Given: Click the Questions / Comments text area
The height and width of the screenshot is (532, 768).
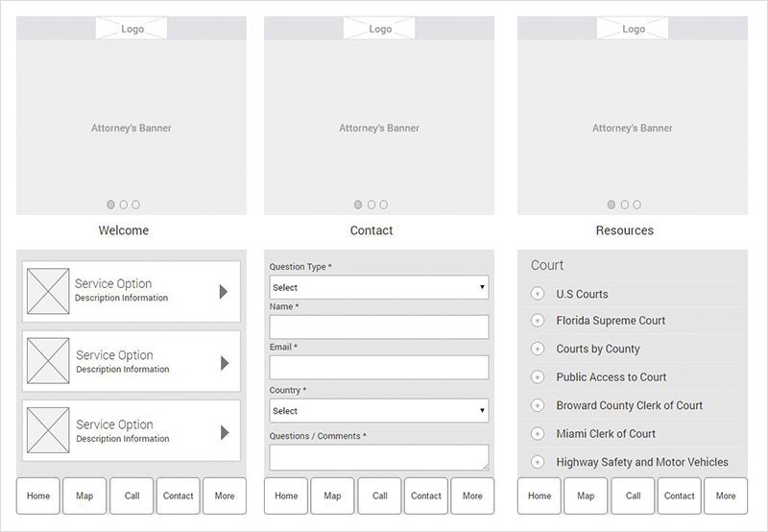Looking at the screenshot, I should [379, 457].
